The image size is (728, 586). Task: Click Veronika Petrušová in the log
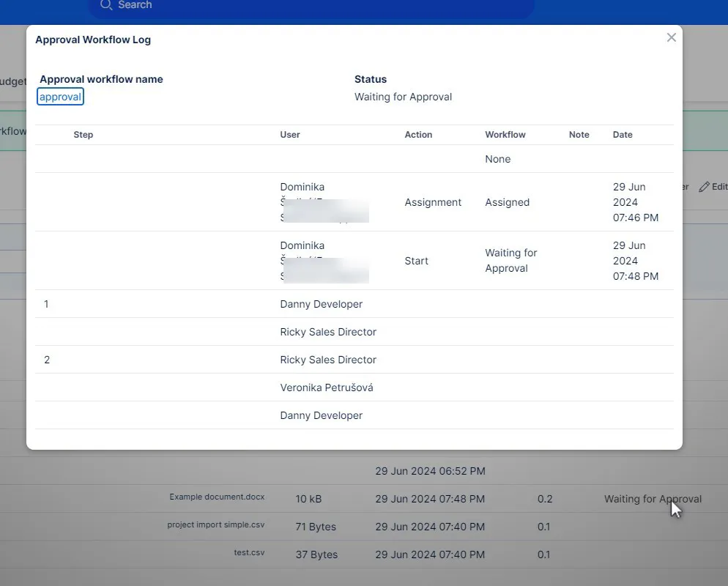(x=326, y=387)
